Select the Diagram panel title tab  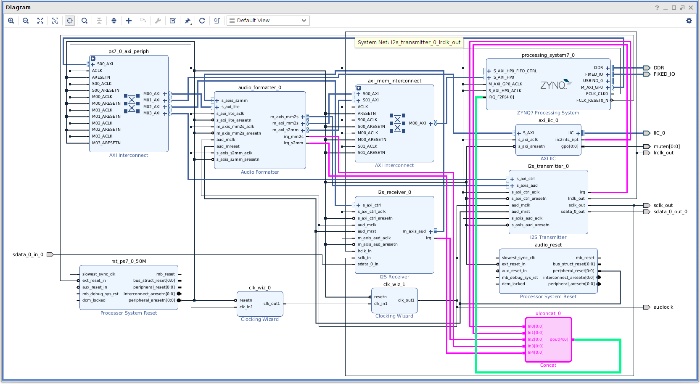18,7
